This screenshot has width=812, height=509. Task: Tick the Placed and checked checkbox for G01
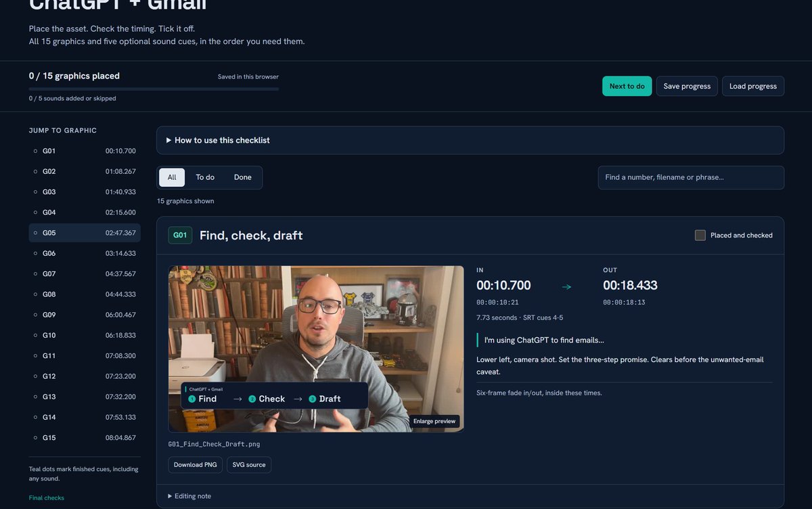pyautogui.click(x=700, y=236)
